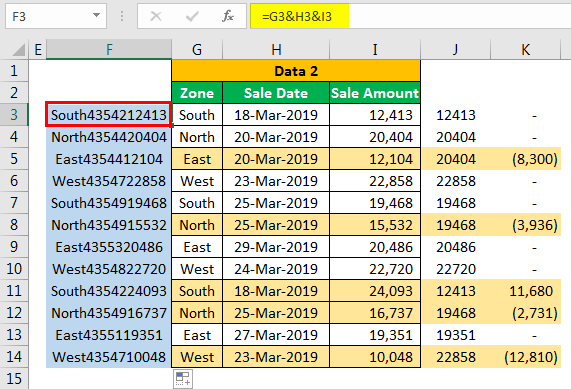Select column J header
This screenshot has width=571, height=389.
pos(456,50)
